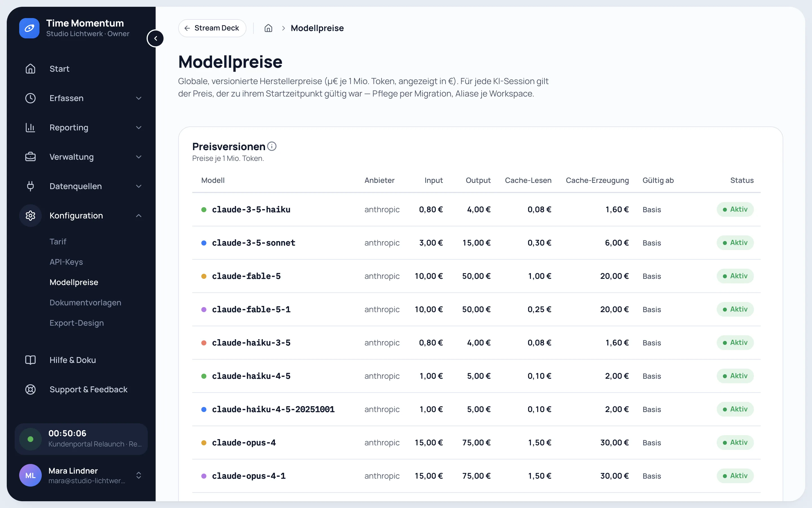Collapse the sidebar with the round arrow button

pyautogui.click(x=155, y=38)
